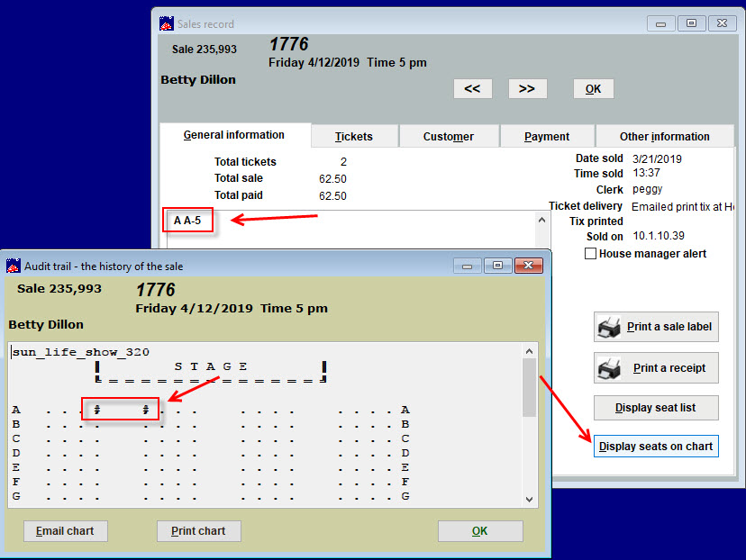This screenshot has width=746, height=560.
Task: Click the Date sold value 3/21/2019
Action: (657, 159)
